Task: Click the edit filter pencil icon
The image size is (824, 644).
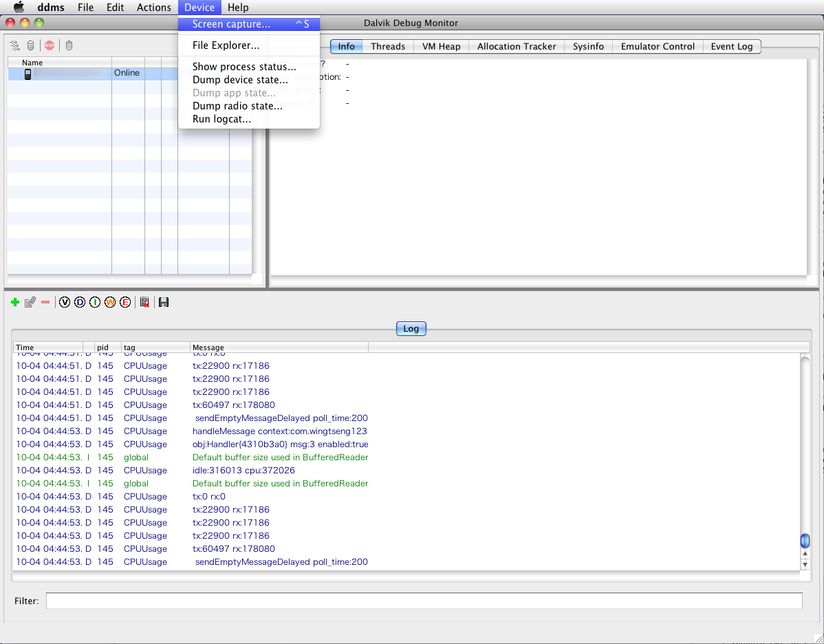Action: [x=30, y=302]
